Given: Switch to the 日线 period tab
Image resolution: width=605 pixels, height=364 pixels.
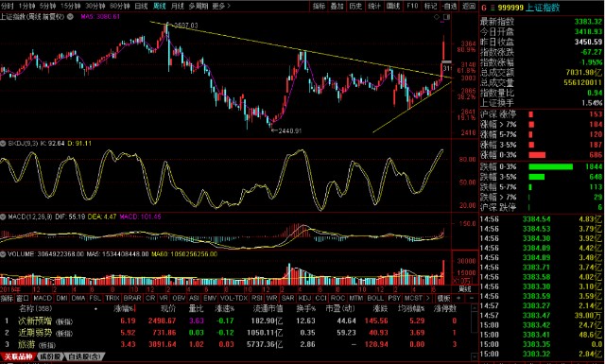Looking at the screenshot, I should pos(141,6).
